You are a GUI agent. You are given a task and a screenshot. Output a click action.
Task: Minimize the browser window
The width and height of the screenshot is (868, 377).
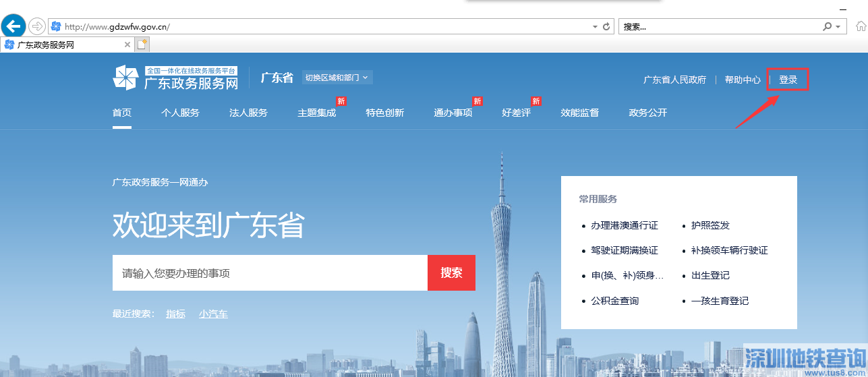[x=843, y=9]
